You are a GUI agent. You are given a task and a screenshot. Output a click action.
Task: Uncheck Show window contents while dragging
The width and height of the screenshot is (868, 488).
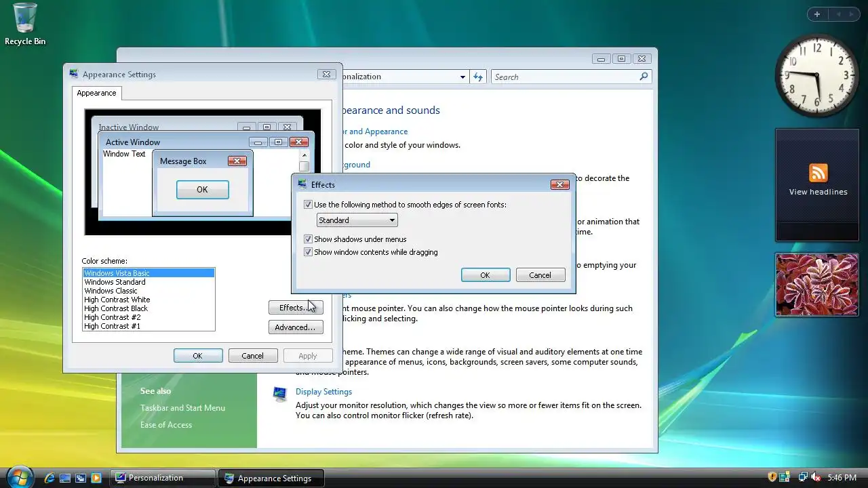(x=308, y=252)
